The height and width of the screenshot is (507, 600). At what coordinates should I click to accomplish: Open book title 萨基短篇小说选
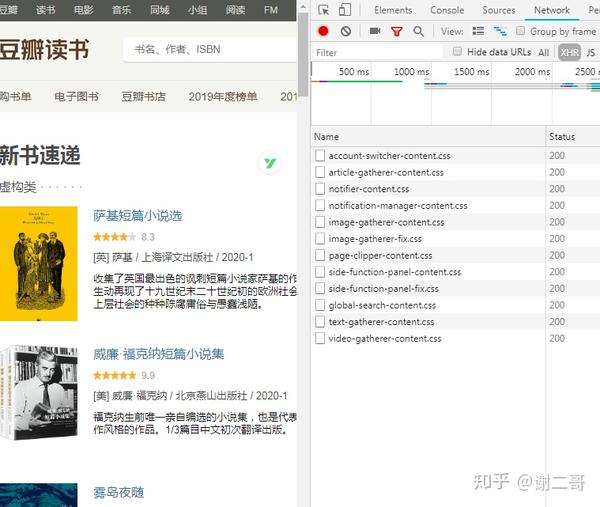[x=138, y=216]
